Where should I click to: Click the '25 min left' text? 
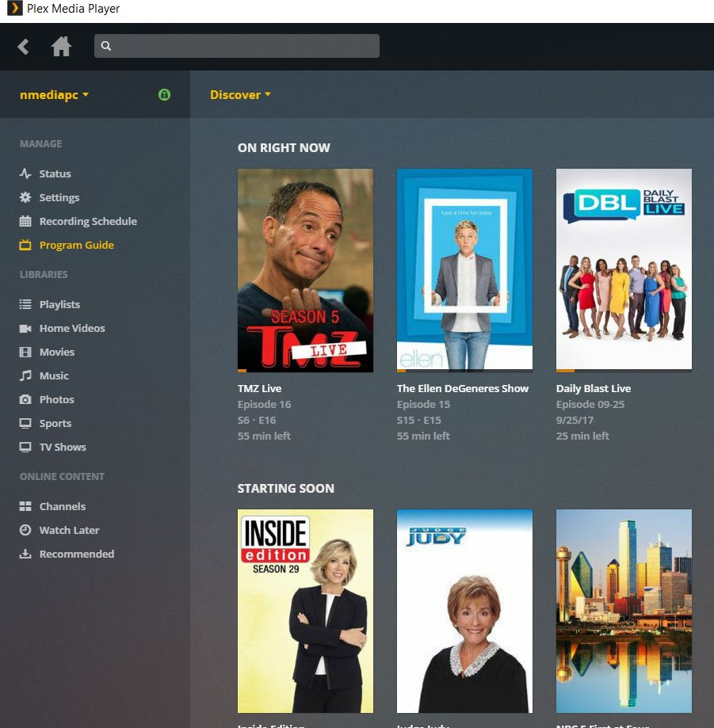(582, 436)
